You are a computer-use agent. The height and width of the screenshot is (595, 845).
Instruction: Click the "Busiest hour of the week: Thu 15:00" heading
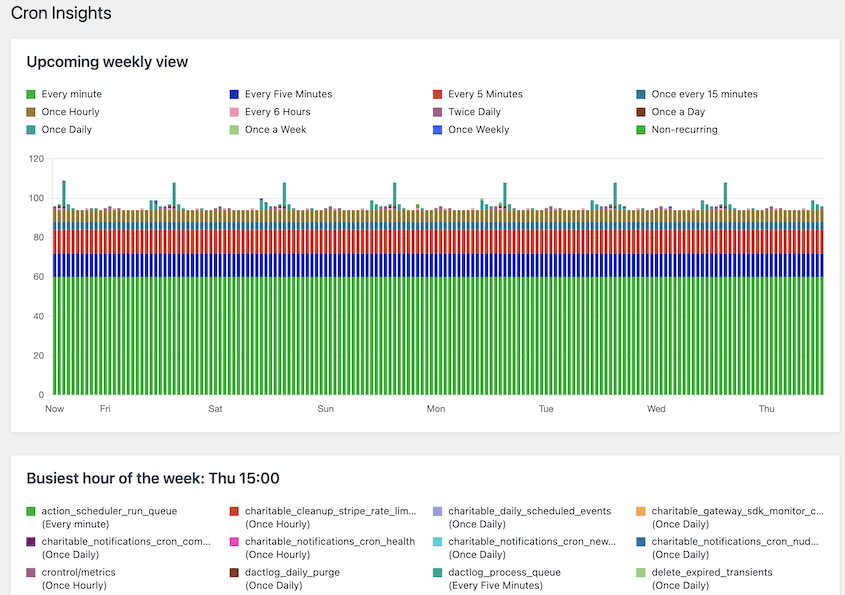(153, 479)
